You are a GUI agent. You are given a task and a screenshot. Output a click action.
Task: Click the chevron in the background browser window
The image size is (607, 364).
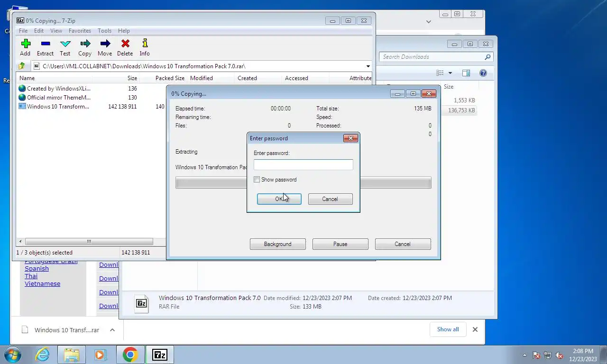(428, 21)
